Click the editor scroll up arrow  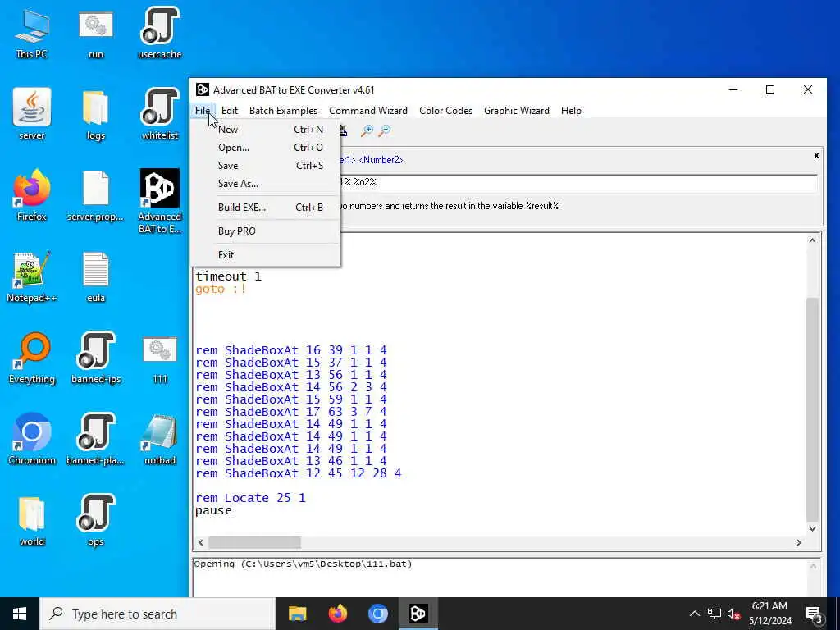coord(812,240)
